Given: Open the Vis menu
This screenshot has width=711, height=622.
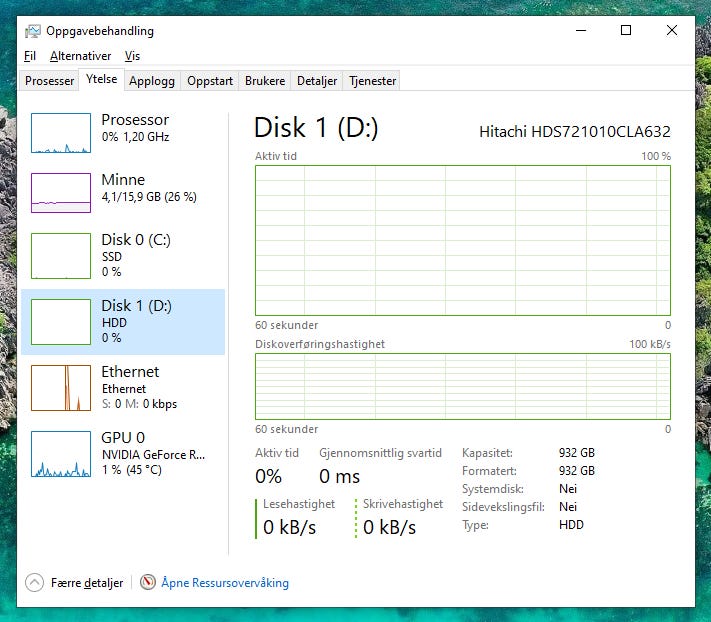Looking at the screenshot, I should click(x=132, y=56).
